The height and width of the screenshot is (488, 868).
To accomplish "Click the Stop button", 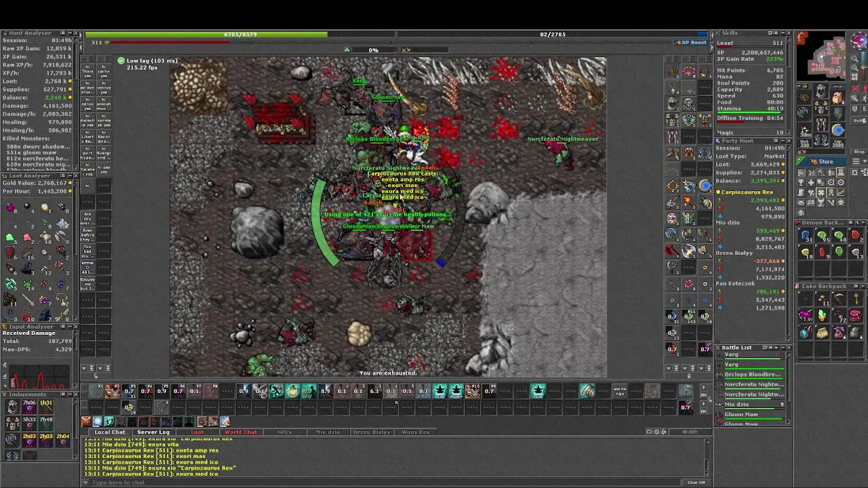I will [x=859, y=152].
